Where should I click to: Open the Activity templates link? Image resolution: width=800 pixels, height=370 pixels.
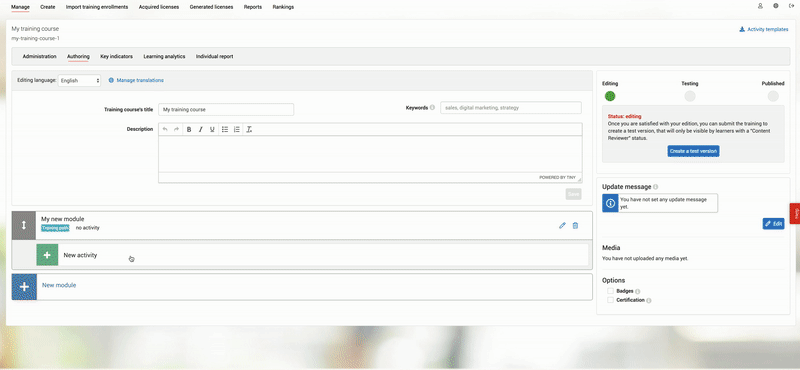point(764,30)
